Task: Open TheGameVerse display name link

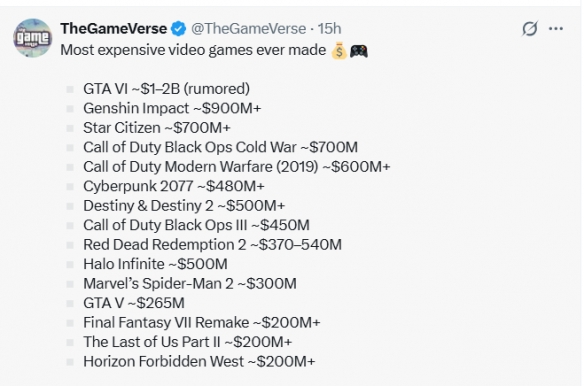Action: [x=114, y=29]
